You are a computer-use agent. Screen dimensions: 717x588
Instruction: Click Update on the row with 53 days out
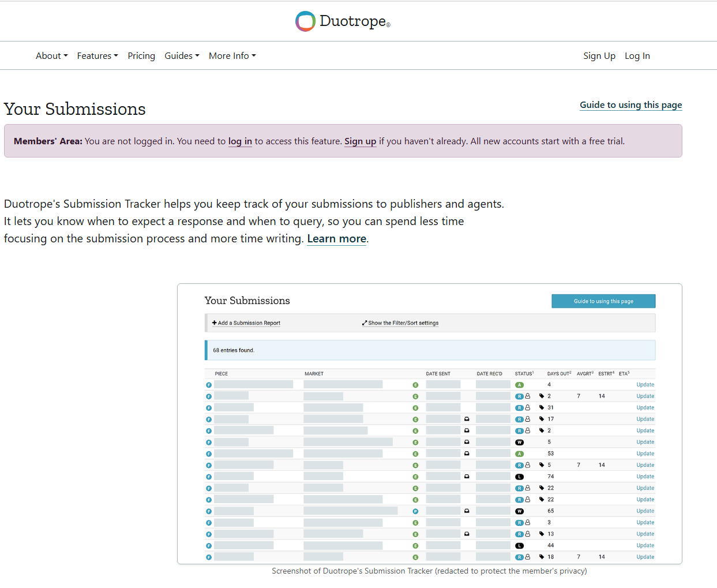coord(645,454)
